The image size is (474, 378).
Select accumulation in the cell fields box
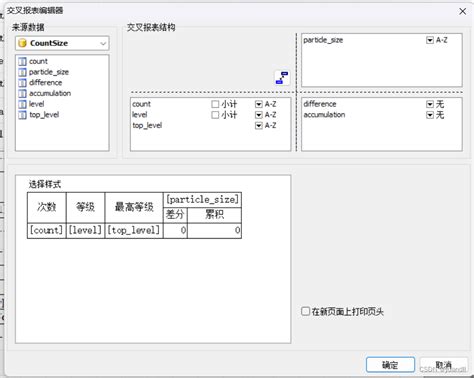point(324,115)
